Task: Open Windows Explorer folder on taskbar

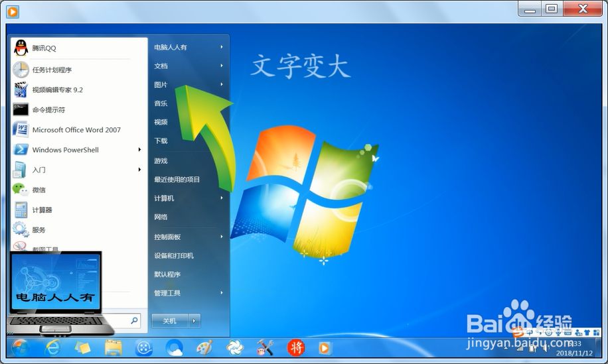Action: click(x=114, y=347)
